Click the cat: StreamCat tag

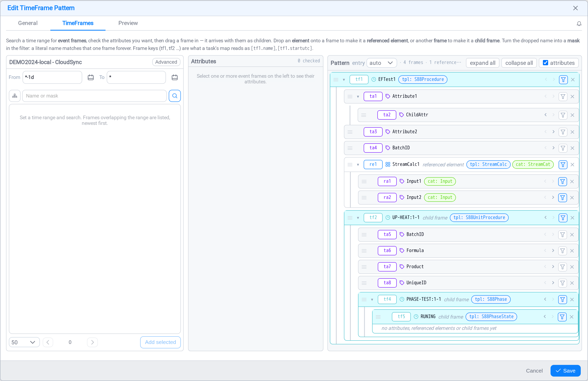(533, 164)
